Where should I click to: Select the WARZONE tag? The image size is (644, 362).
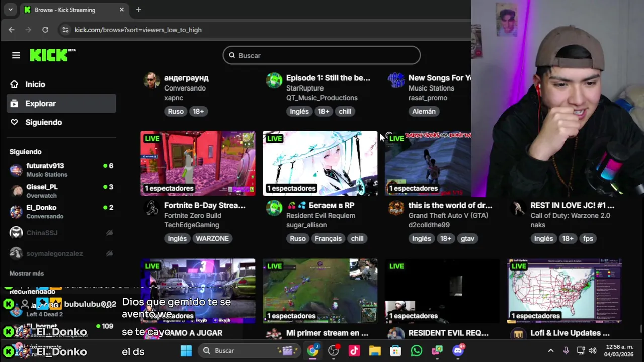click(x=212, y=238)
